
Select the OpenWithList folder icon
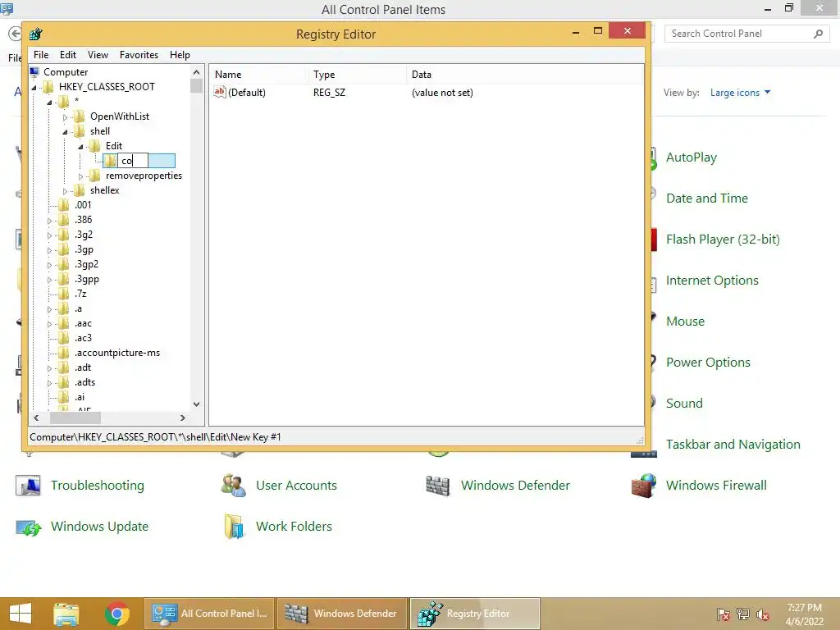(80, 116)
